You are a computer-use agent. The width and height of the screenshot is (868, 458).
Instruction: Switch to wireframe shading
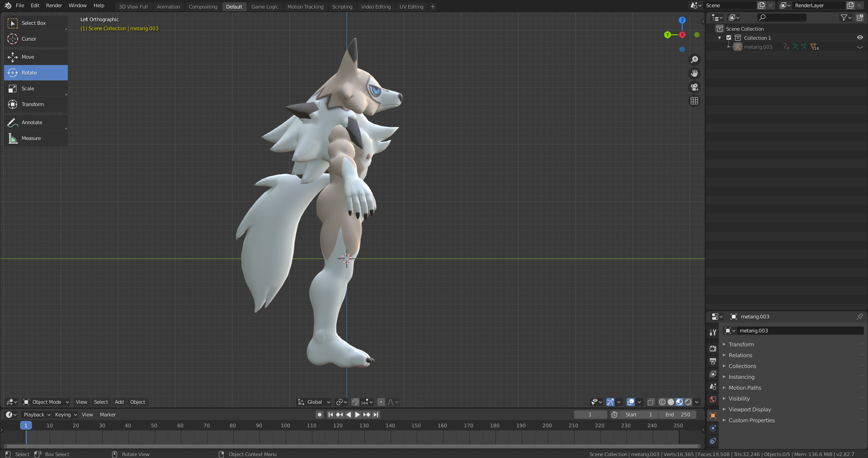tap(662, 402)
